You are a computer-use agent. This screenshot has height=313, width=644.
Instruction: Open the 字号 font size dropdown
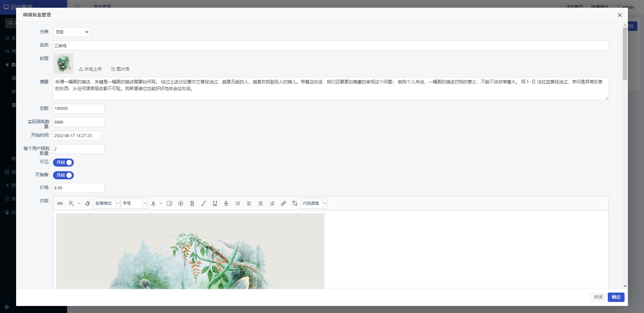point(134,203)
